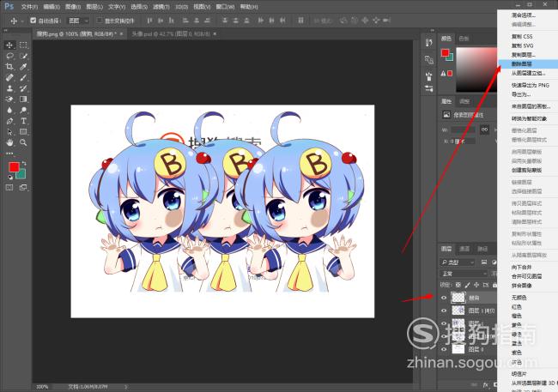Screen dimensions: 558x392
Task: Click the Auto-Align Layers icon in options bar
Action: point(300,21)
